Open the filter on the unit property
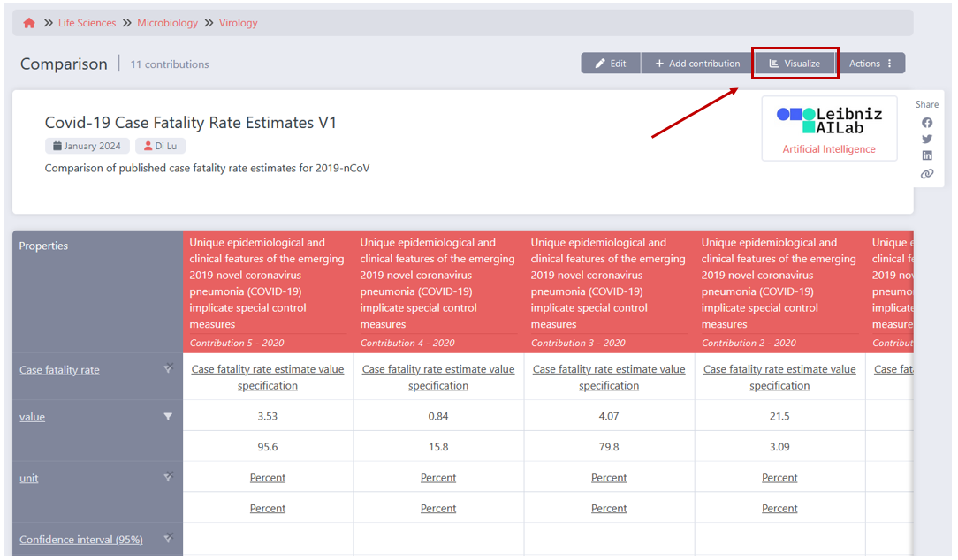Screen dimensions: 958x560 tap(166, 476)
